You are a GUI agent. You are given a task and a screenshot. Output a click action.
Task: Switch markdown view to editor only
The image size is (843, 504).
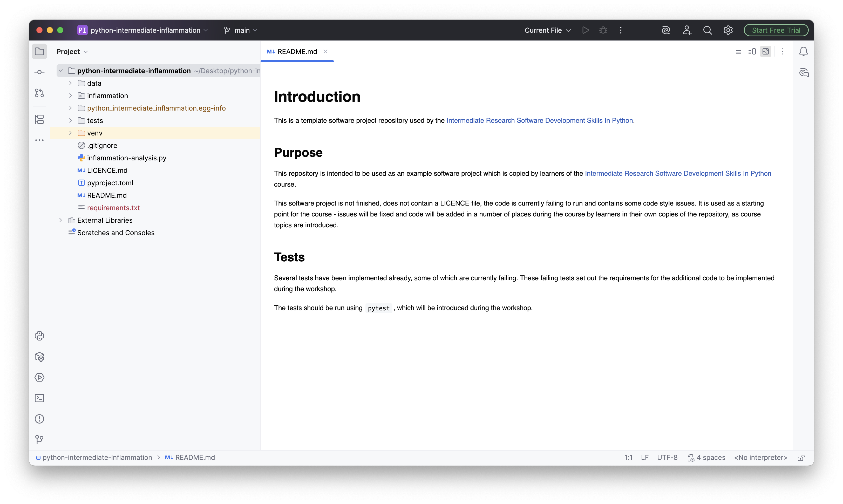(738, 51)
